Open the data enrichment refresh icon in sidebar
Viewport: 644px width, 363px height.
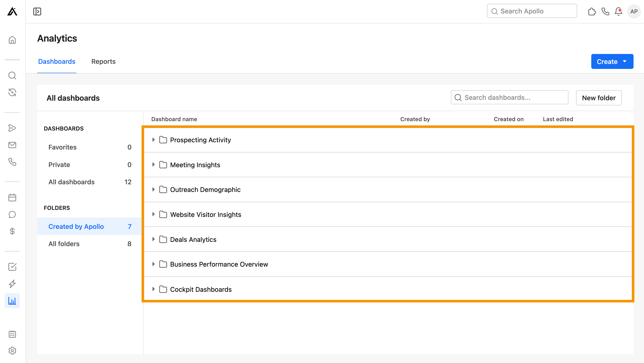click(x=12, y=92)
